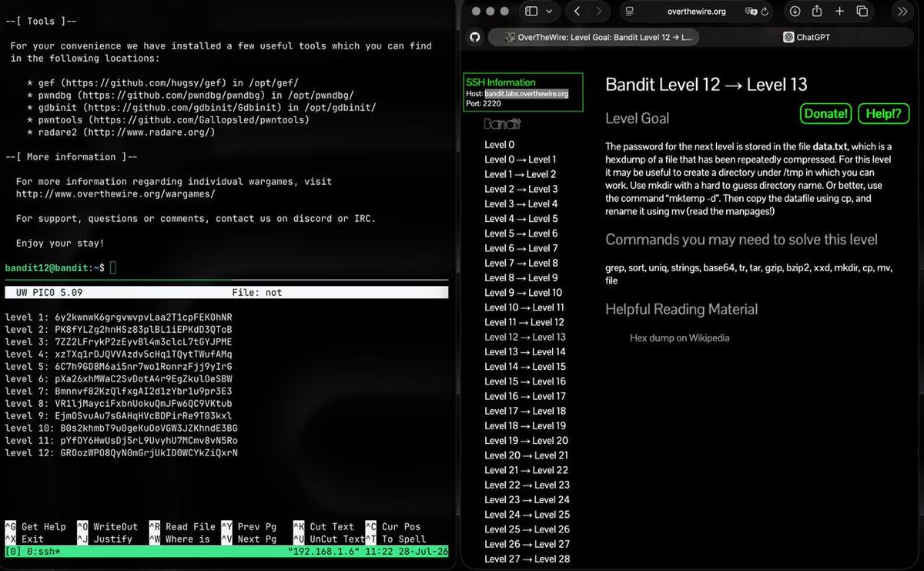Viewport: 924px width, 571px height.
Task: Open Level 16 → Level 17
Action: click(525, 396)
